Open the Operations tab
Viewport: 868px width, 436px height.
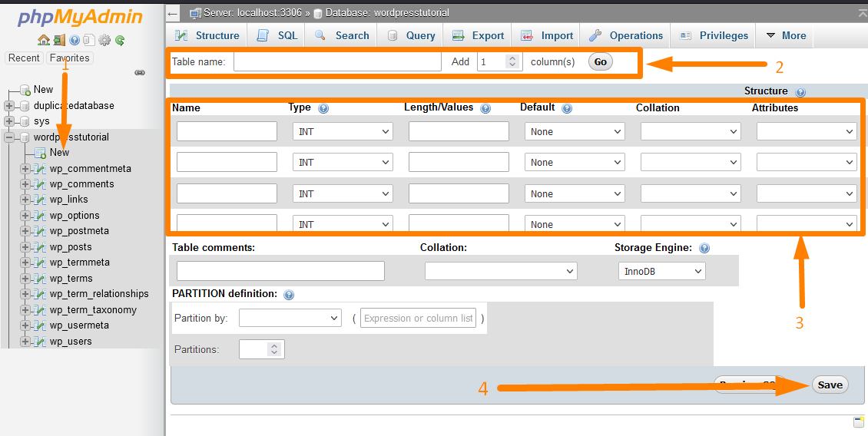(x=625, y=35)
